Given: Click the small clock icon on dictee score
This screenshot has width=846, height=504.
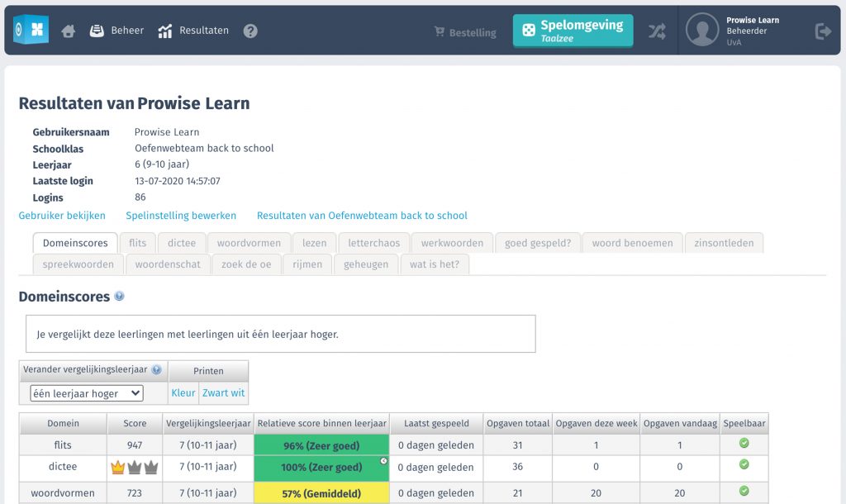Looking at the screenshot, I should 383,461.
